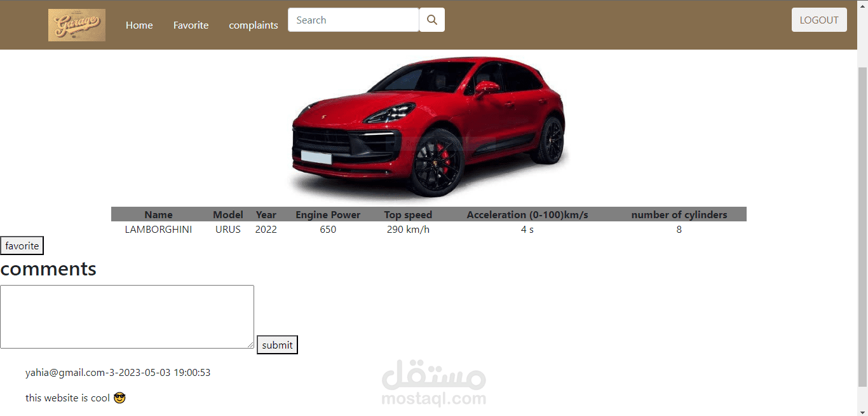Click the Year column header

pyautogui.click(x=266, y=215)
